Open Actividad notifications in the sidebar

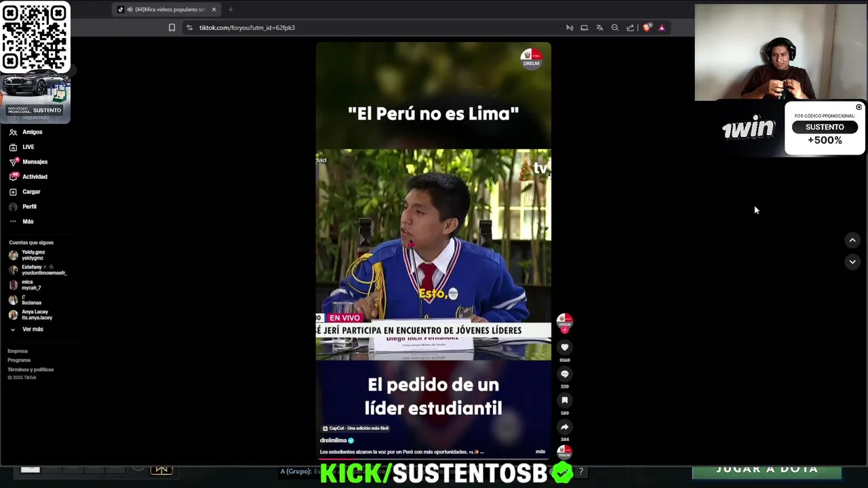click(35, 177)
